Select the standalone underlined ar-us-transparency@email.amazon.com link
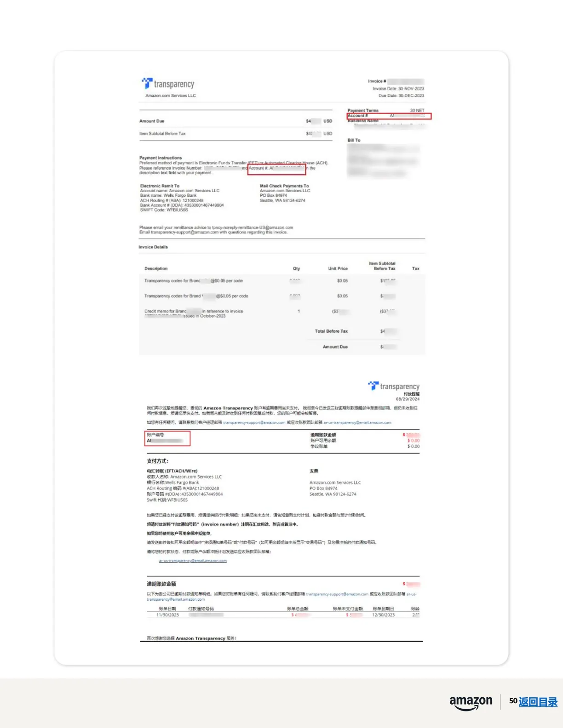Viewport: 563px width, 728px height. point(193,561)
